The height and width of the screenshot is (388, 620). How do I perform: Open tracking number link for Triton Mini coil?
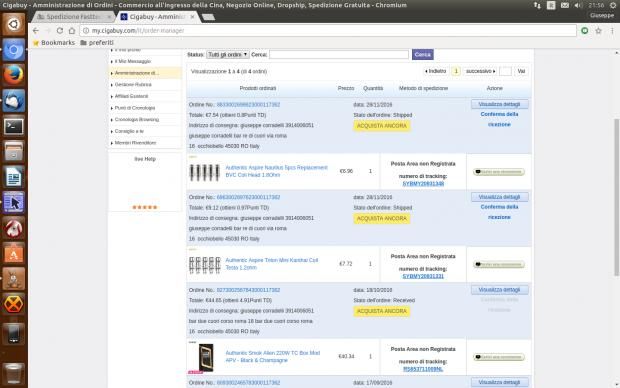click(x=423, y=276)
